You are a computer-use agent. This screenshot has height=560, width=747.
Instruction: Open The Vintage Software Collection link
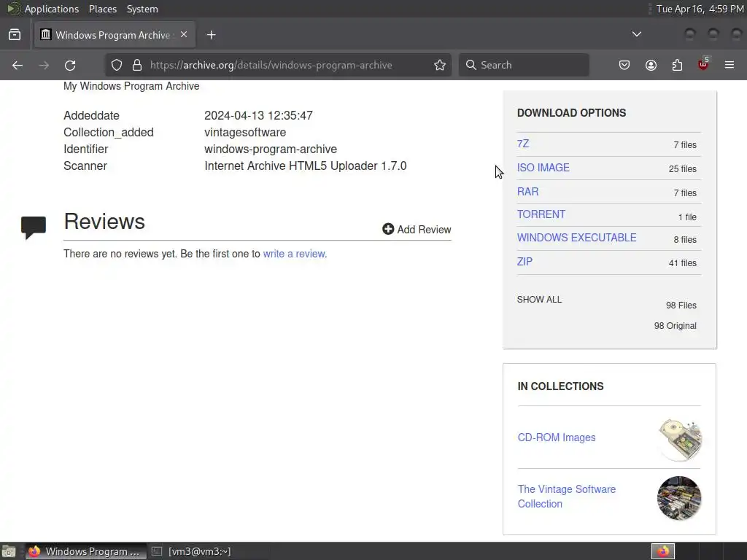(566, 496)
